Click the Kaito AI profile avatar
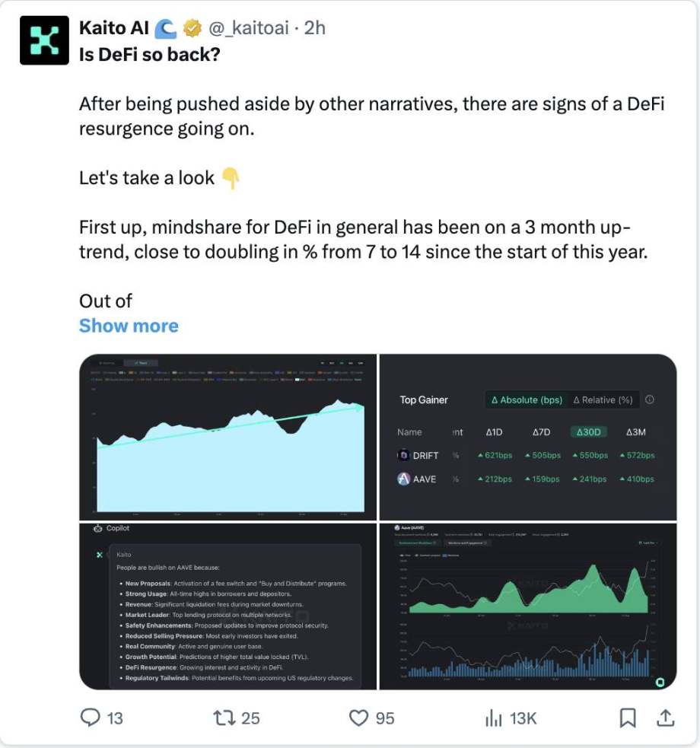 44,40
